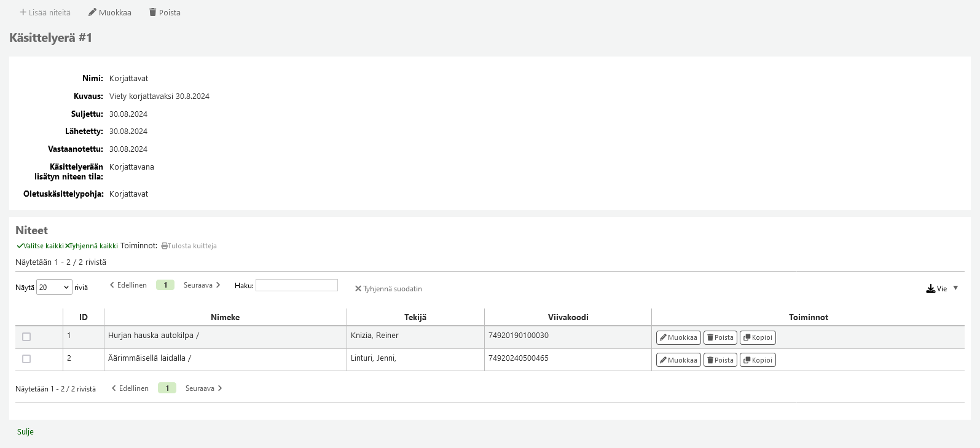Image resolution: width=980 pixels, height=448 pixels.
Task: Click title text Hurjan hauska autokilpa /
Action: 154,336
